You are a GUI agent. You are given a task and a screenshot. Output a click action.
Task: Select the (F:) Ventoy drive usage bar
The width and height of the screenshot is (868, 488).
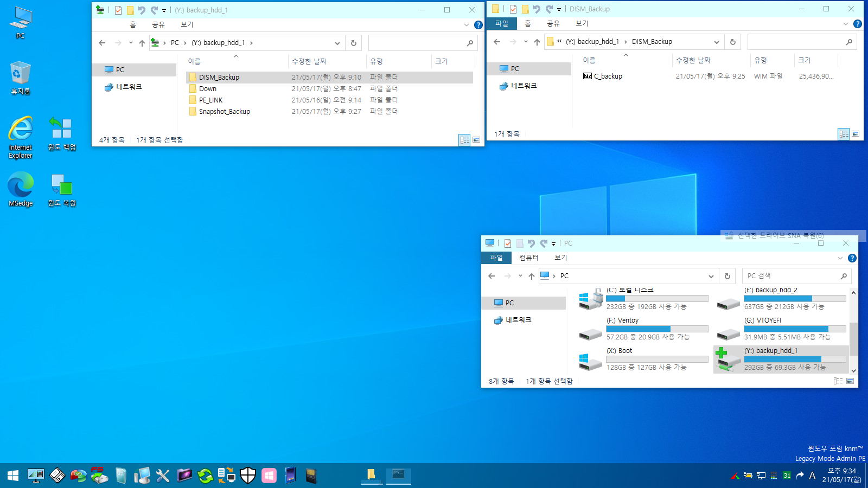657,329
